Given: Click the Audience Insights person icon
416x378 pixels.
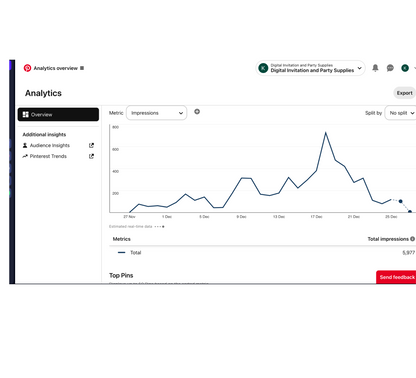Looking at the screenshot, I should coord(25,145).
